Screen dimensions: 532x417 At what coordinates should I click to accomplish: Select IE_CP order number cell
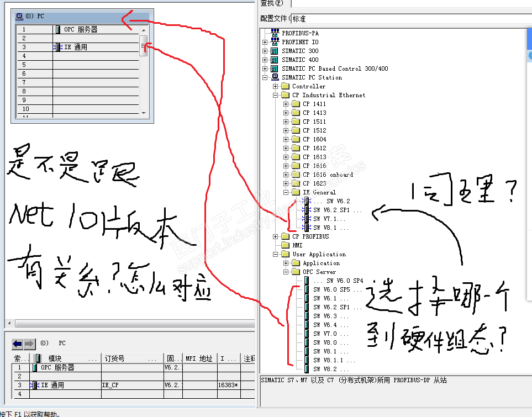tap(133, 385)
